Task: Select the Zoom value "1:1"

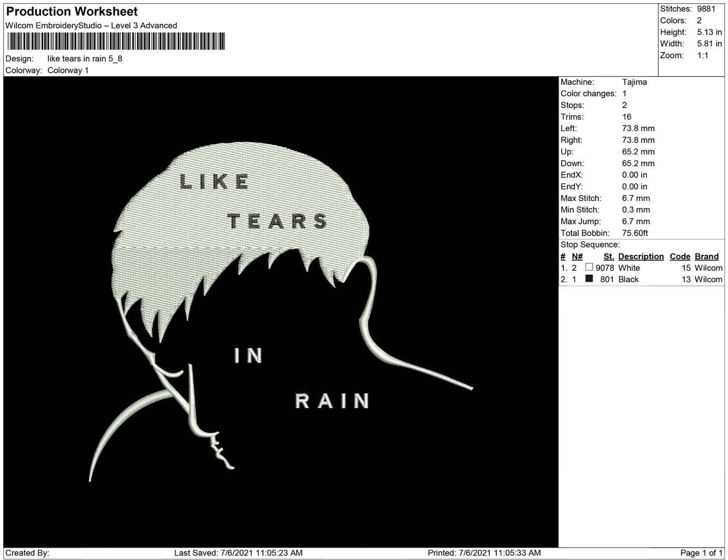Action: click(x=703, y=55)
